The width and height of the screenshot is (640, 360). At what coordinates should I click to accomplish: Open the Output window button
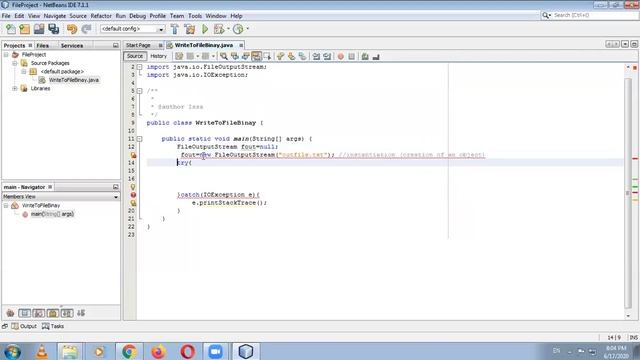click(x=24, y=326)
